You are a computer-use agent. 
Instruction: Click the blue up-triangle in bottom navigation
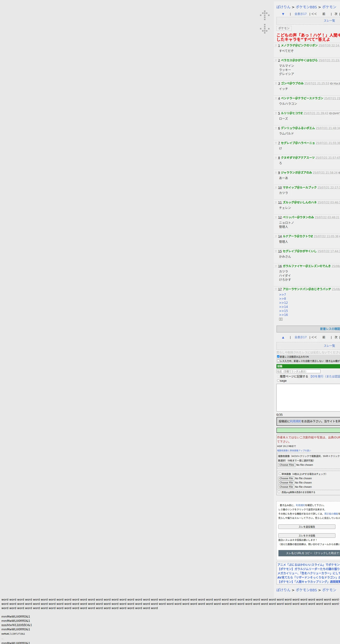click(283, 337)
